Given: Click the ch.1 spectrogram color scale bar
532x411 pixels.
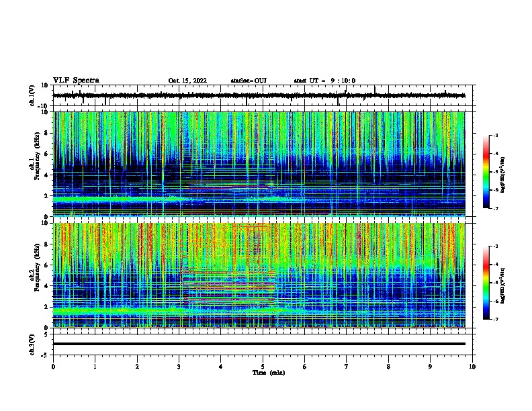Looking at the screenshot, I should pos(486,172).
